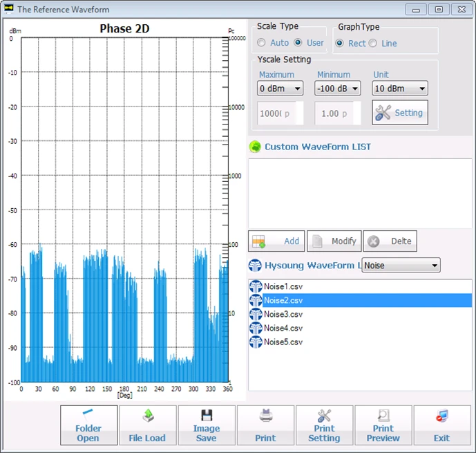476x453 pixels.
Task: Open the Minimum -100 dB dropdown
Action: pos(337,89)
